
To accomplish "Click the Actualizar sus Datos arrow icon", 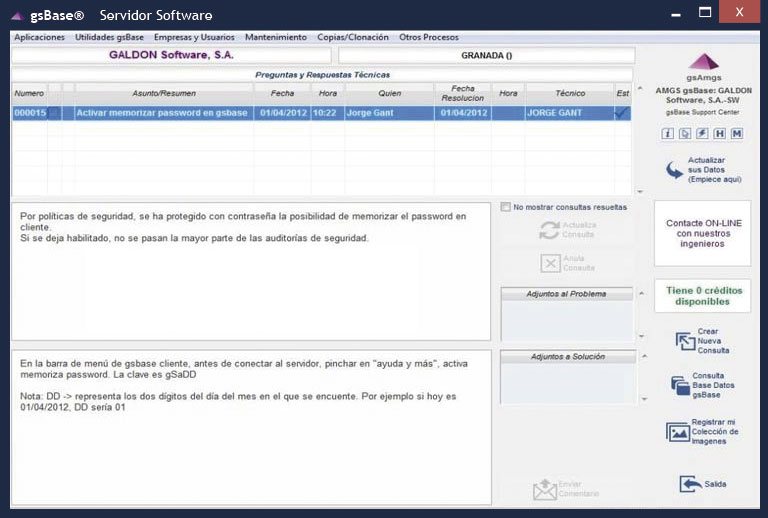I will click(674, 170).
